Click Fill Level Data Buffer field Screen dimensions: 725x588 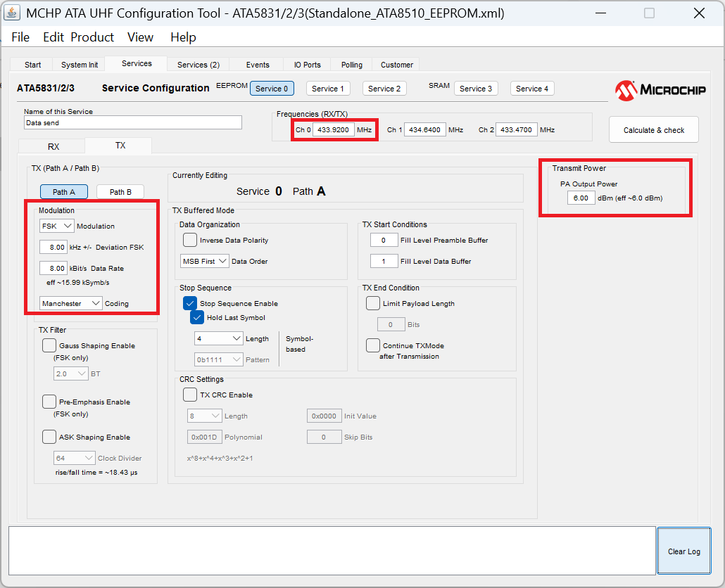pyautogui.click(x=384, y=261)
